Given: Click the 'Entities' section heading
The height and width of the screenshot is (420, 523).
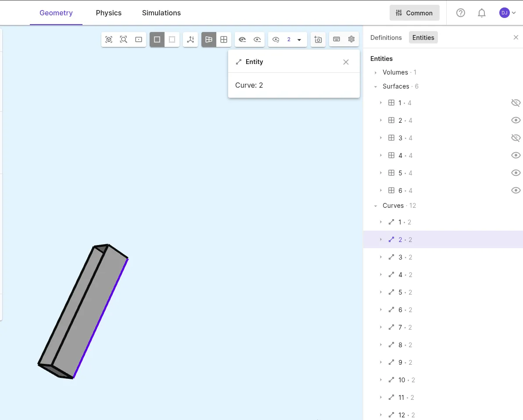Looking at the screenshot, I should pyautogui.click(x=382, y=59).
